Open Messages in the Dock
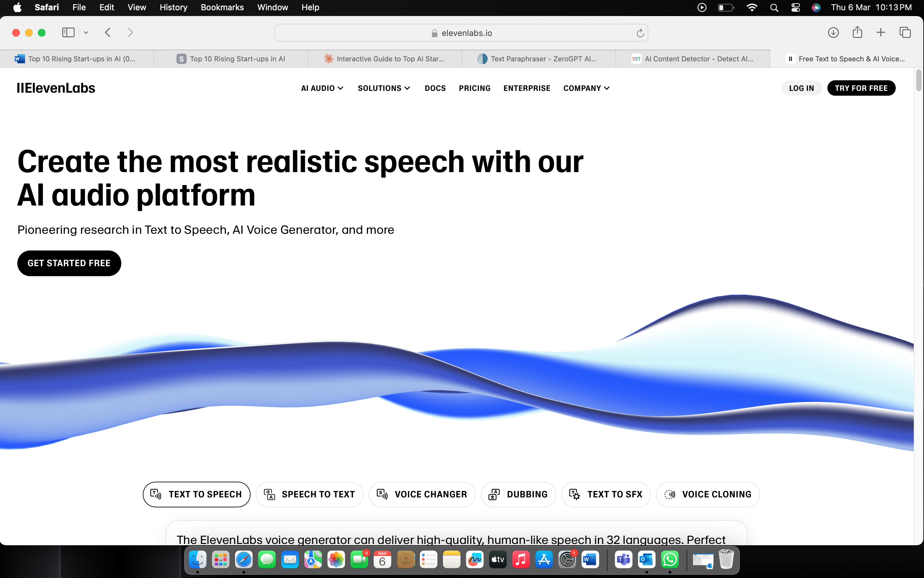This screenshot has height=578, width=924. tap(267, 560)
